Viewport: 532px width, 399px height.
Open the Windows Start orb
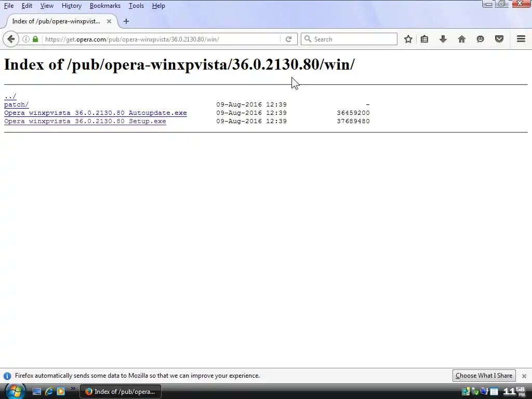15,391
